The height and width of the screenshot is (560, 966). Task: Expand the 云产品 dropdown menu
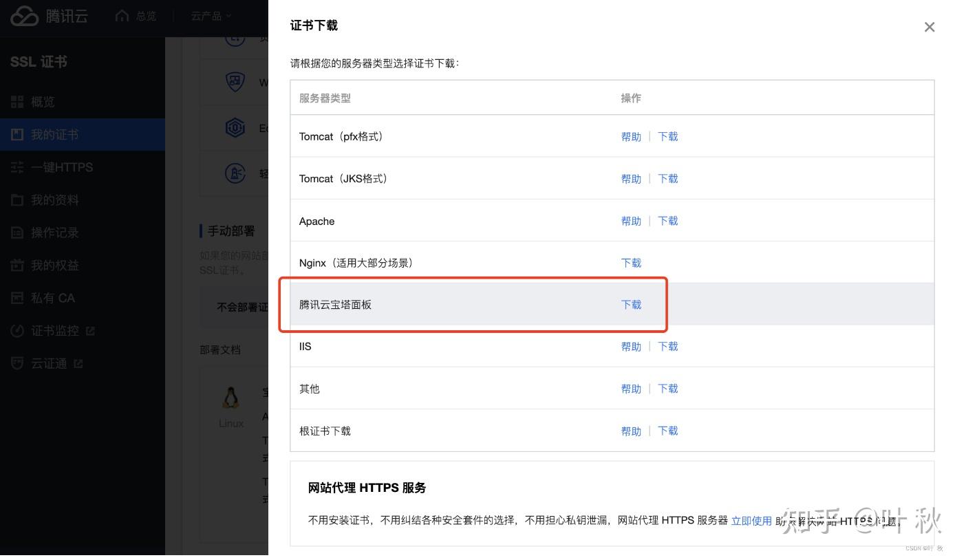tap(211, 16)
